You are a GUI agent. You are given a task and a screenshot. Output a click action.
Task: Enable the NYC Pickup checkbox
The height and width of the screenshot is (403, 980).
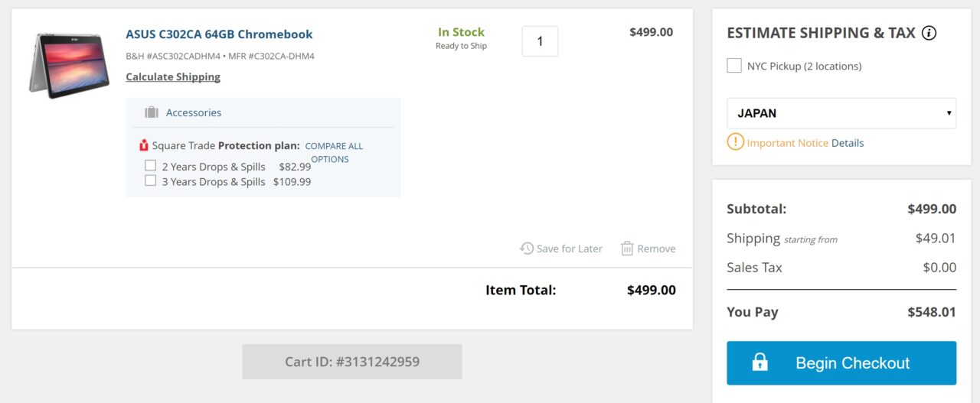[734, 66]
